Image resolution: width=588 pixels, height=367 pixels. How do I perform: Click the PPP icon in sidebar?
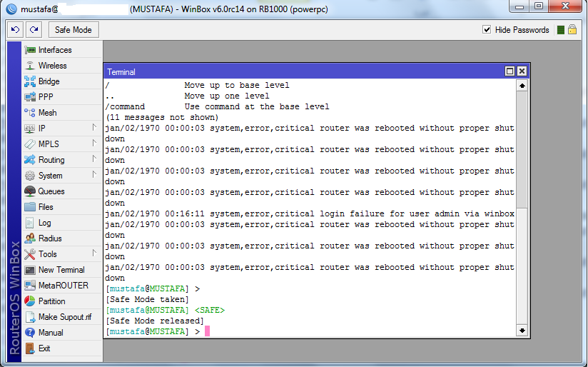pyautogui.click(x=30, y=97)
